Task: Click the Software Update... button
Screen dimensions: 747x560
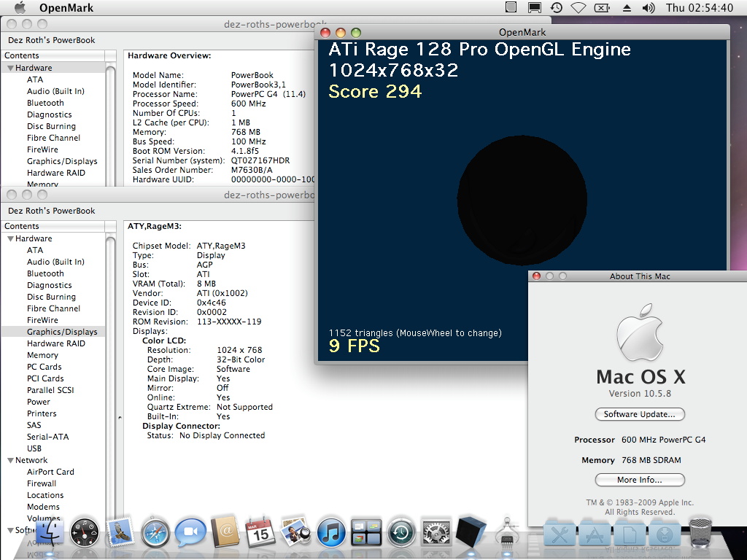Action: [x=640, y=414]
